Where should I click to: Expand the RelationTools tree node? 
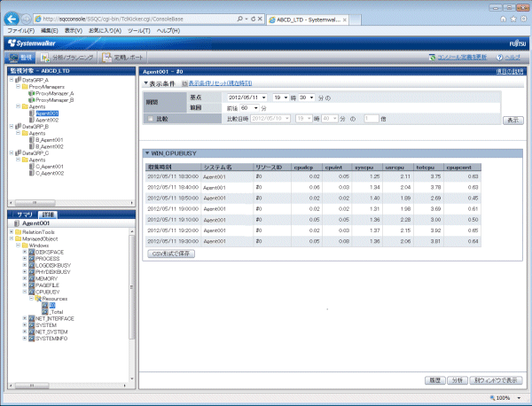click(12, 232)
